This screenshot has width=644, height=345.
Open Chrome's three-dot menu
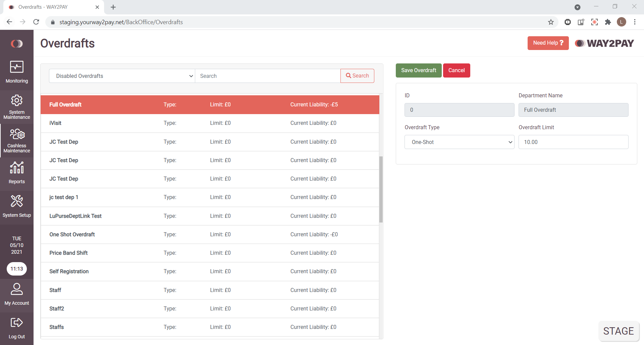click(635, 22)
